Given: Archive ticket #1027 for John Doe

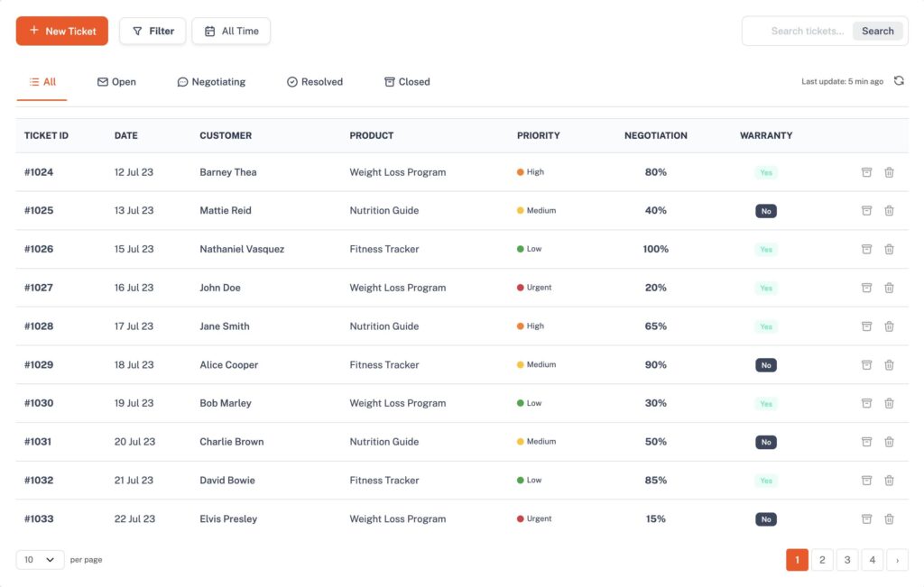Looking at the screenshot, I should click(x=866, y=288).
